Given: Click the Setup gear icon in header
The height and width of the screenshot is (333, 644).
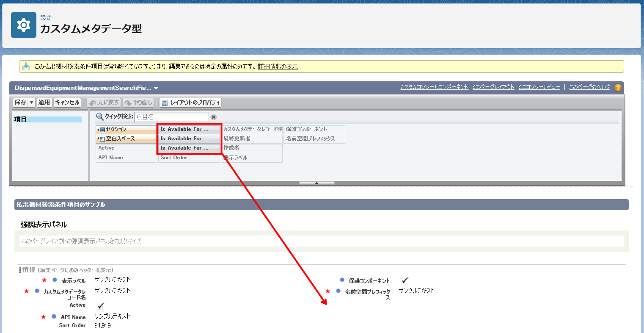Looking at the screenshot, I should coord(23,25).
